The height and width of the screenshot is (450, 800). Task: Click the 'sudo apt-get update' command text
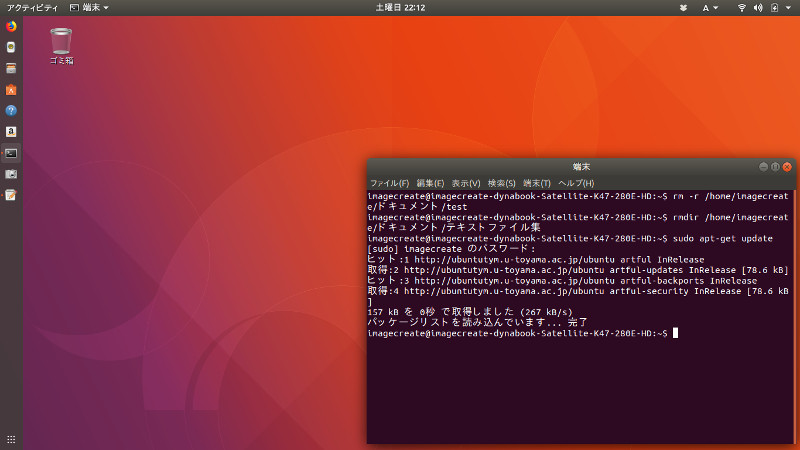[x=722, y=238]
